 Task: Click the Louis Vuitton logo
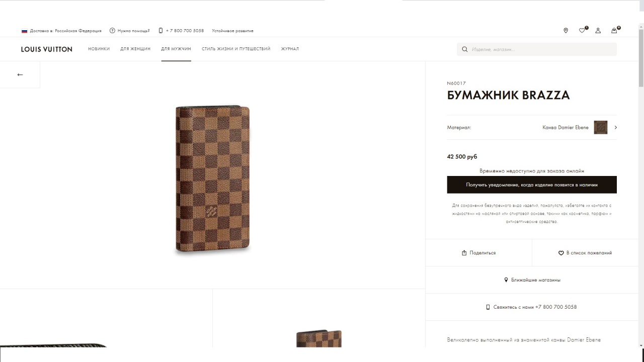(47, 49)
